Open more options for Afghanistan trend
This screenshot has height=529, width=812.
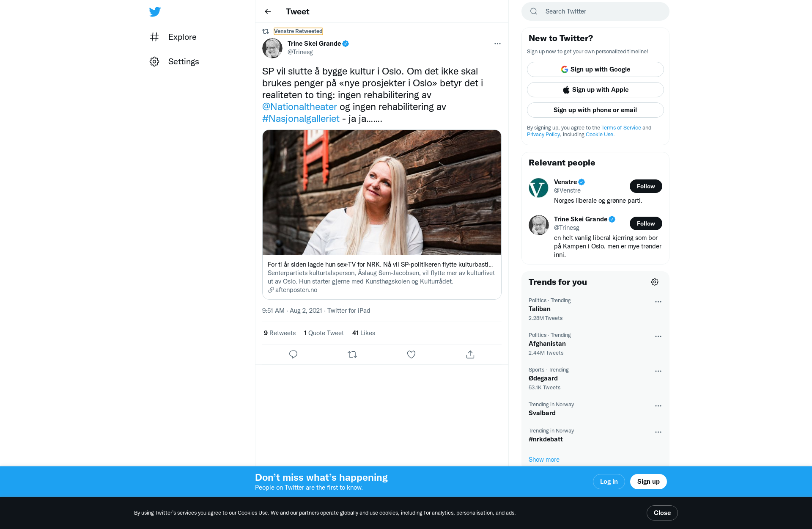[658, 336]
